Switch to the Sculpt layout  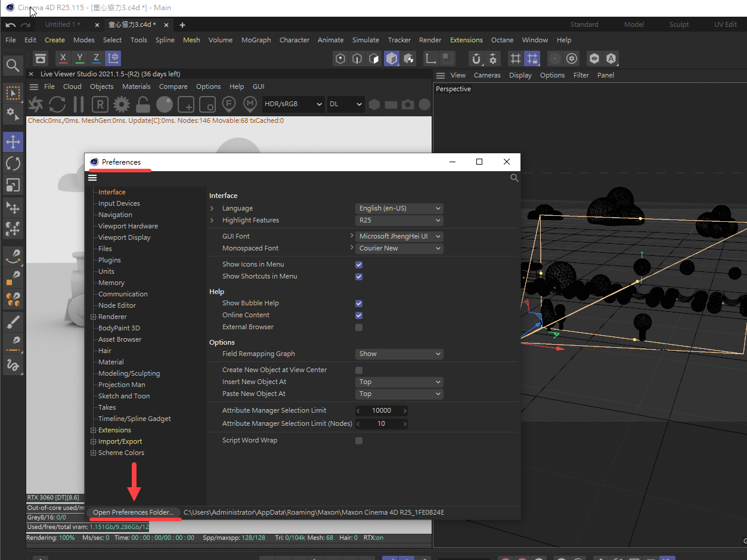[679, 24]
